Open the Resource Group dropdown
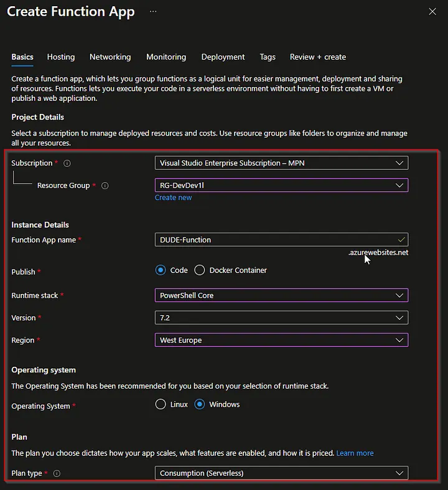Screen dimensions: 448x490 281,185
